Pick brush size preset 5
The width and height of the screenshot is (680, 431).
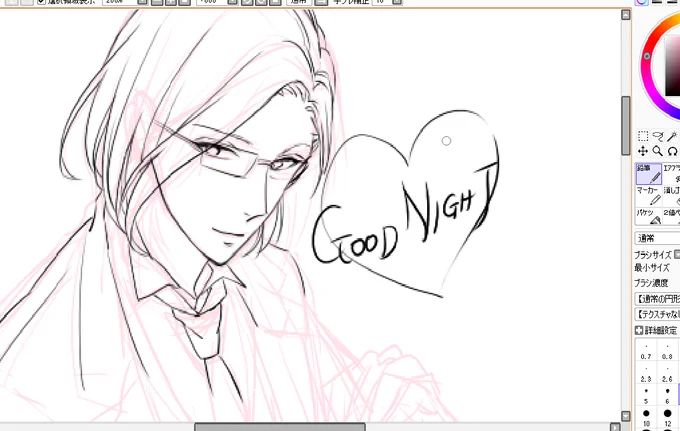pos(646,396)
